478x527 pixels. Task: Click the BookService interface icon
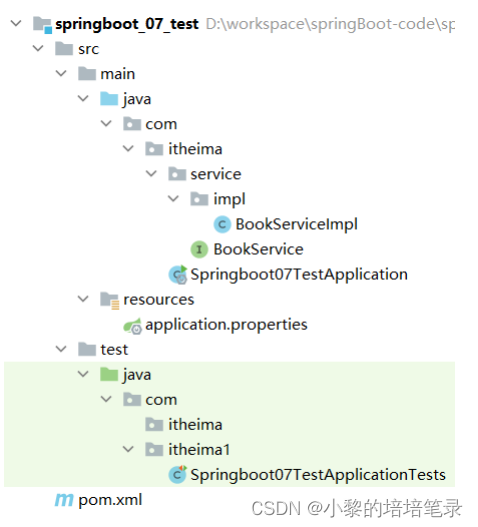[x=199, y=249]
